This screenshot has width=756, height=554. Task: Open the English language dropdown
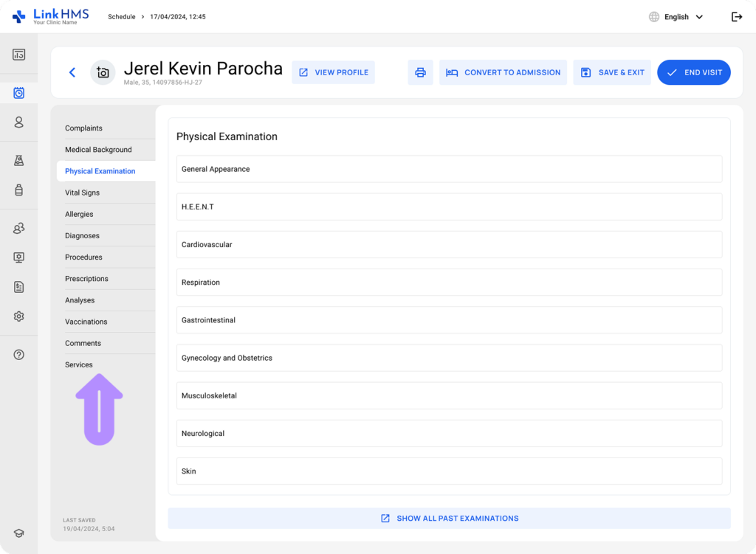676,17
